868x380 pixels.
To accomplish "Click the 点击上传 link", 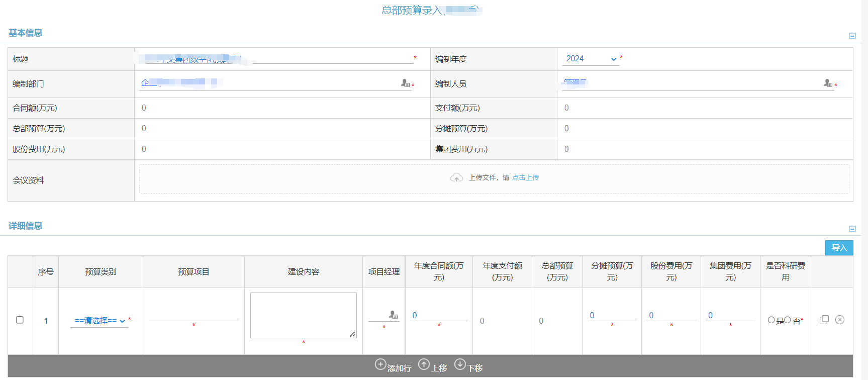I will 525,177.
